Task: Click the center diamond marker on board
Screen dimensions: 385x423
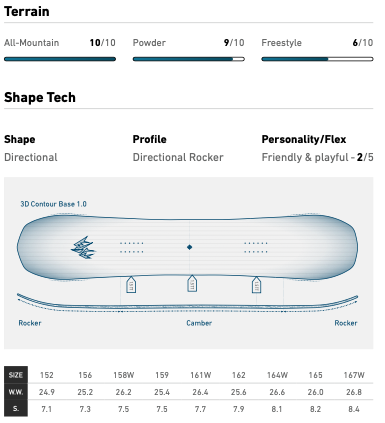Action: point(189,247)
